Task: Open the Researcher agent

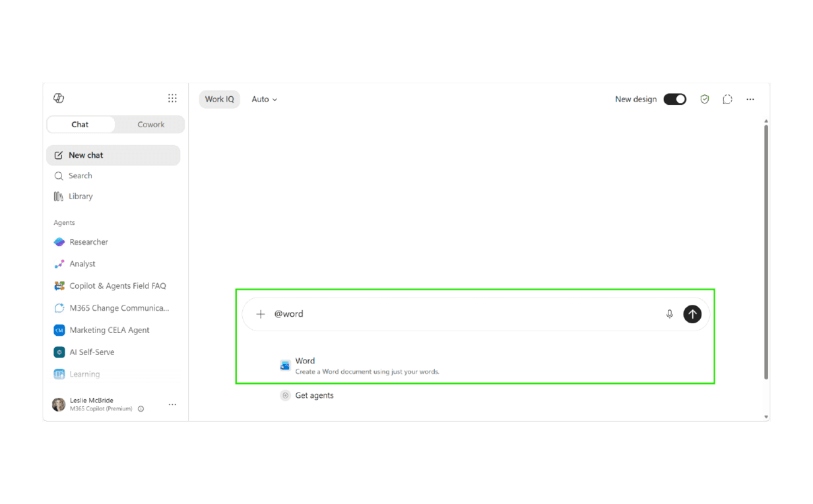Action: coord(113,242)
